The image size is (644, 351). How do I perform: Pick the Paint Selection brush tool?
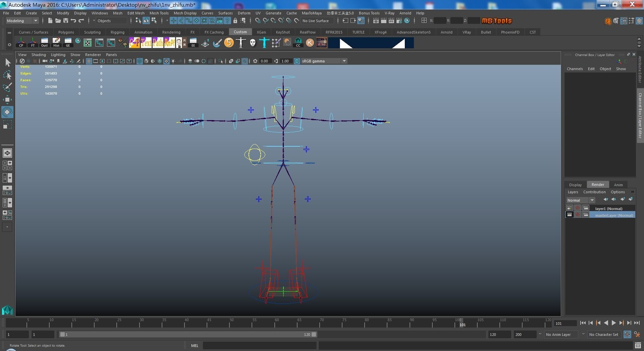7,87
